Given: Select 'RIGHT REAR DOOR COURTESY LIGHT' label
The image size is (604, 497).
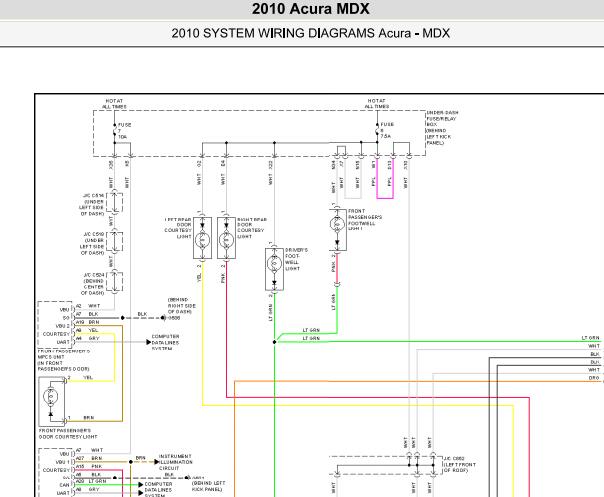Looking at the screenshot, I should pyautogui.click(x=251, y=228).
